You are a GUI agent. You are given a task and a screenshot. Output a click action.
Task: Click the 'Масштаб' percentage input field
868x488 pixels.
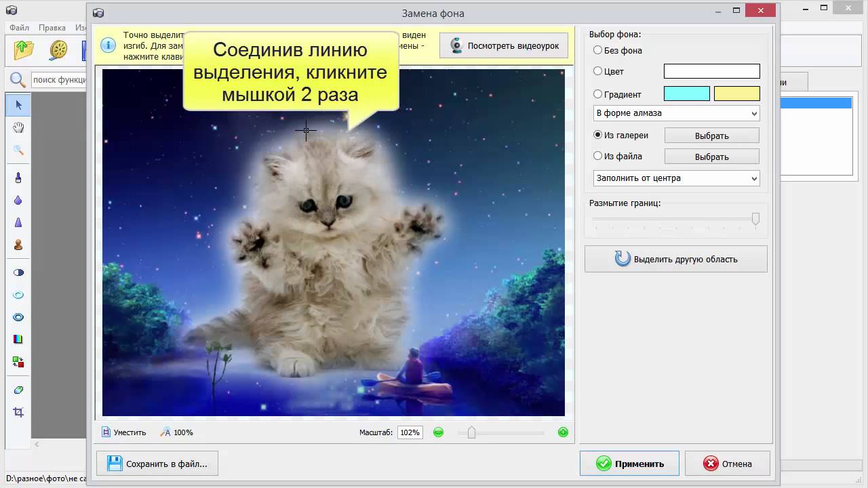[x=410, y=432]
